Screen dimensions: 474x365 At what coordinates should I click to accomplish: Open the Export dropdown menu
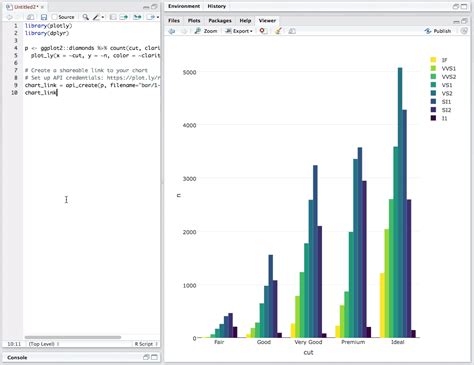(x=239, y=31)
